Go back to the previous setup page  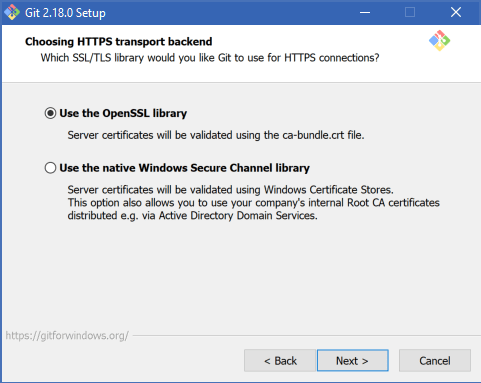pos(280,360)
